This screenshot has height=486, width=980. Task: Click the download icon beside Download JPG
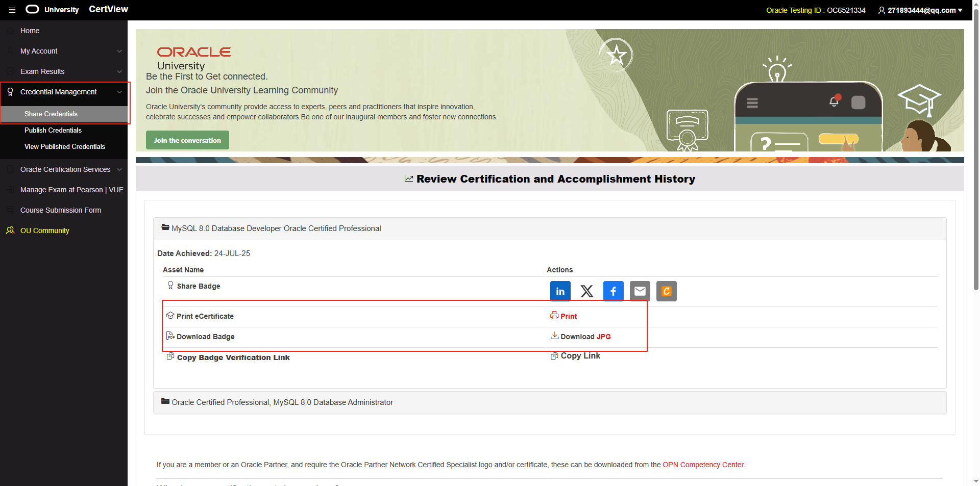click(x=554, y=336)
